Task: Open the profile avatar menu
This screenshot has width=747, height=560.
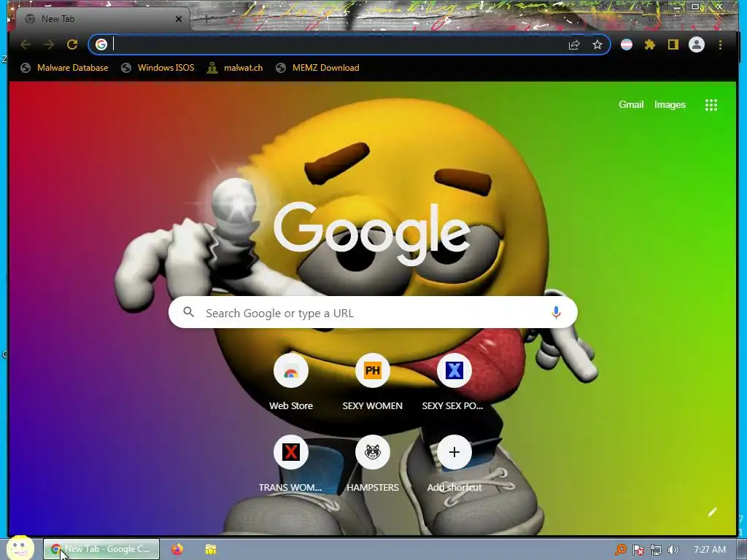Action: click(697, 44)
